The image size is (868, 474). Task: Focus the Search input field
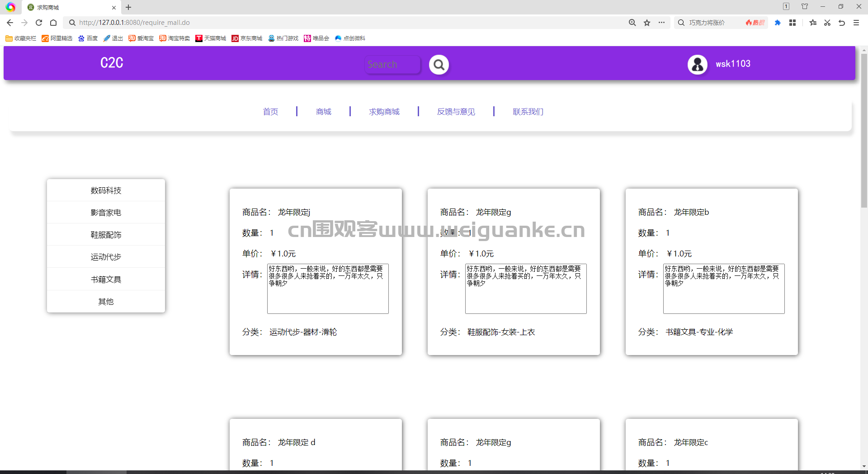(392, 65)
